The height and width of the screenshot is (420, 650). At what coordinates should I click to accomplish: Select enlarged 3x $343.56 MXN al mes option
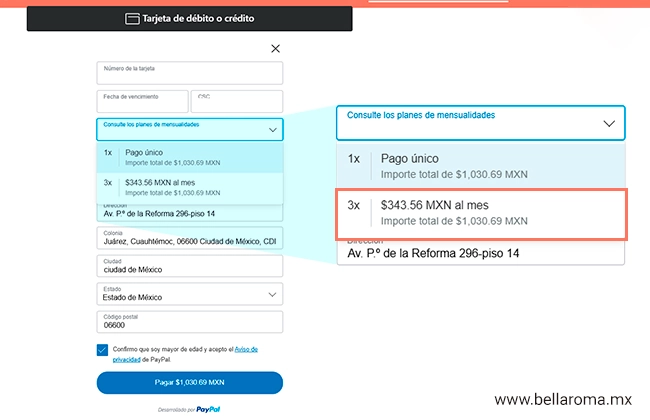pyautogui.click(x=481, y=214)
